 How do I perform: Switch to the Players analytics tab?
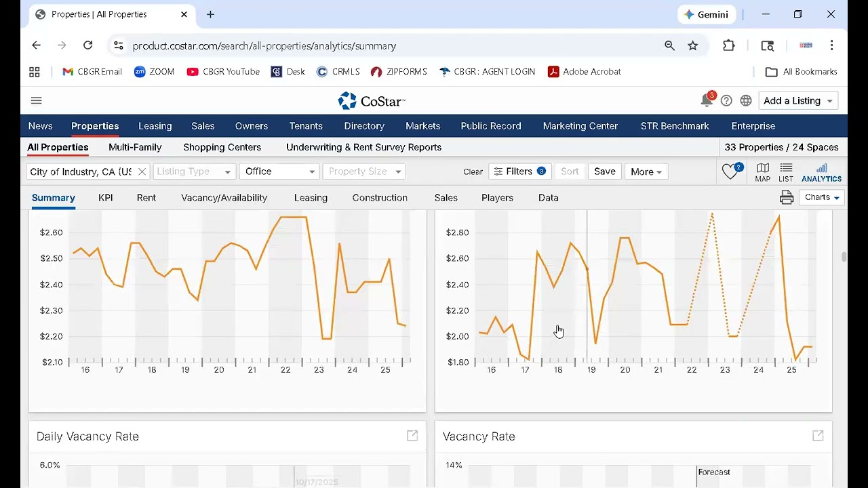click(497, 198)
